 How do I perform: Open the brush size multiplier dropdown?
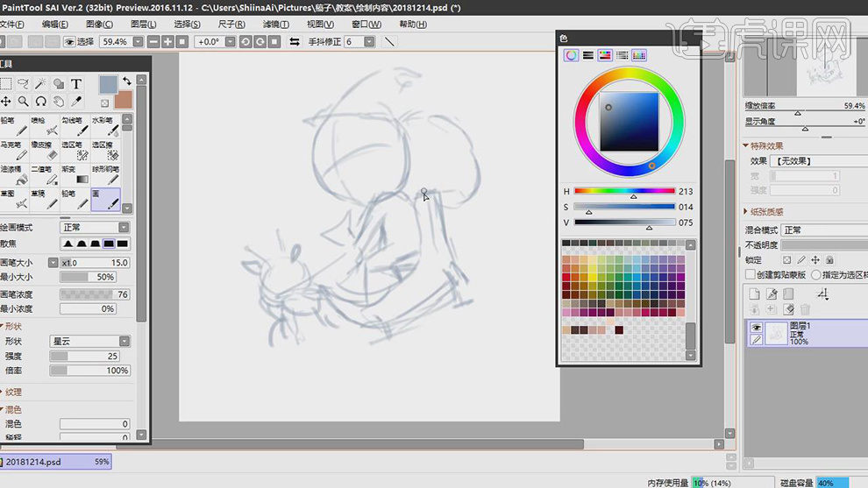(x=53, y=263)
